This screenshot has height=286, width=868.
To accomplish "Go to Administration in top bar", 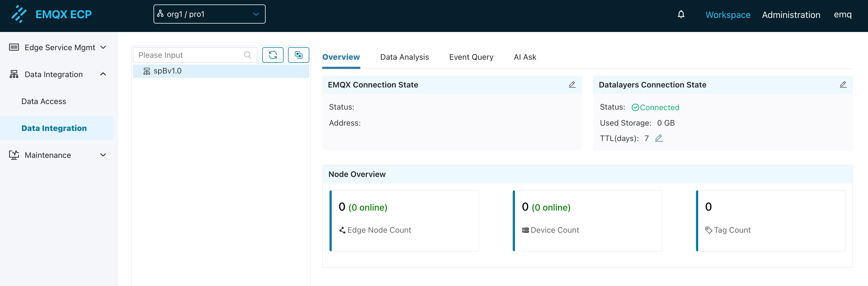I will (791, 15).
